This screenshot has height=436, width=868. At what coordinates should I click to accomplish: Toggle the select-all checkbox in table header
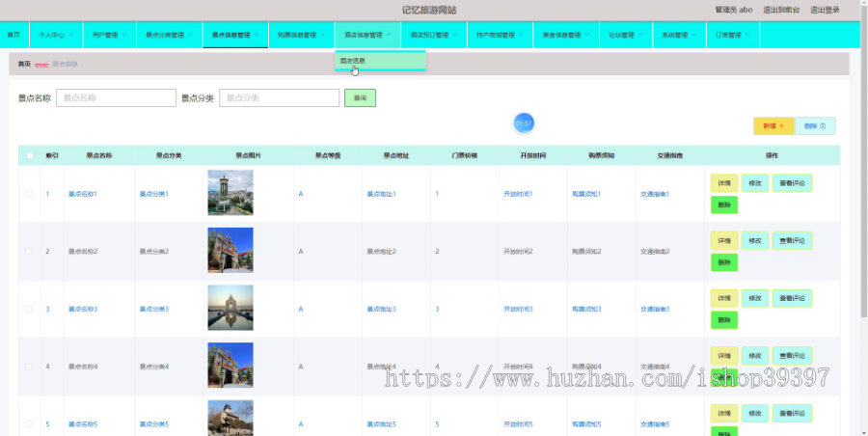click(x=30, y=155)
